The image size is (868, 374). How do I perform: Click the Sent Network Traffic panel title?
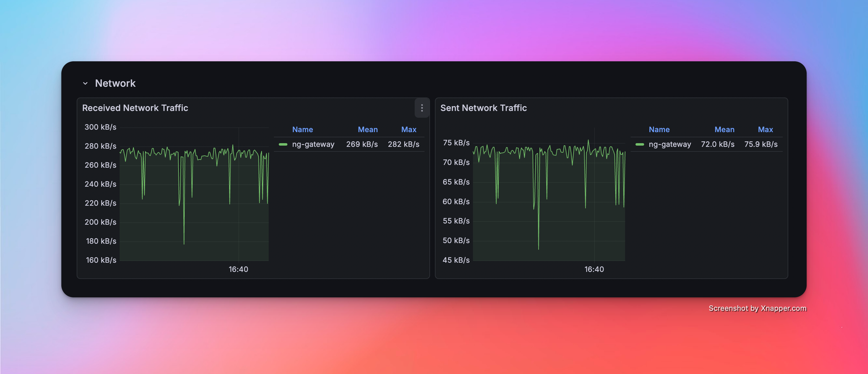pos(483,108)
